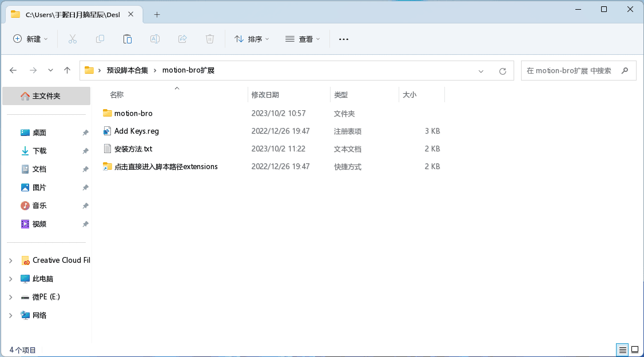
Task: Click the Paste icon in the toolbar
Action: (x=127, y=39)
